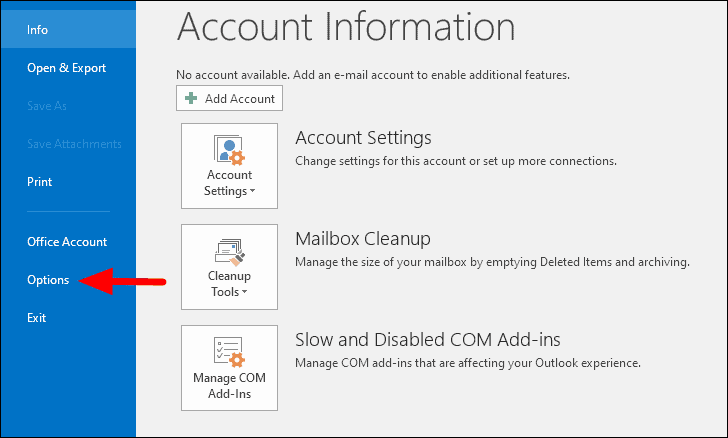Click Slow and Disabled COM Add-ins heading

pos(428,340)
